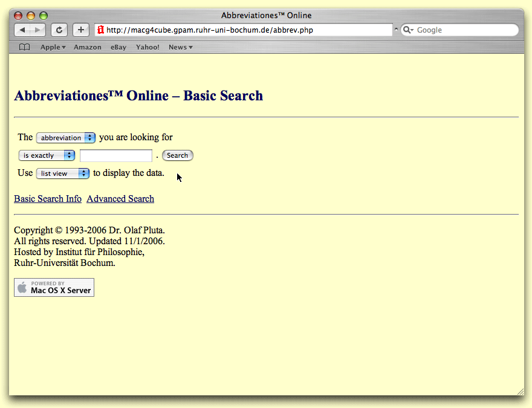Open the 'is exactly' match dropdown
The height and width of the screenshot is (408, 532).
(x=47, y=155)
